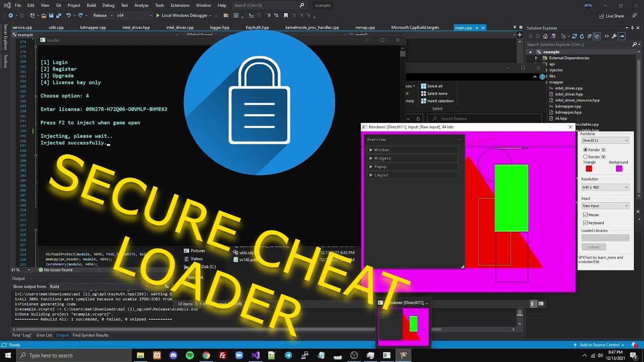Expand the External Dependencies node
The width and height of the screenshot is (644, 362).
click(536, 58)
